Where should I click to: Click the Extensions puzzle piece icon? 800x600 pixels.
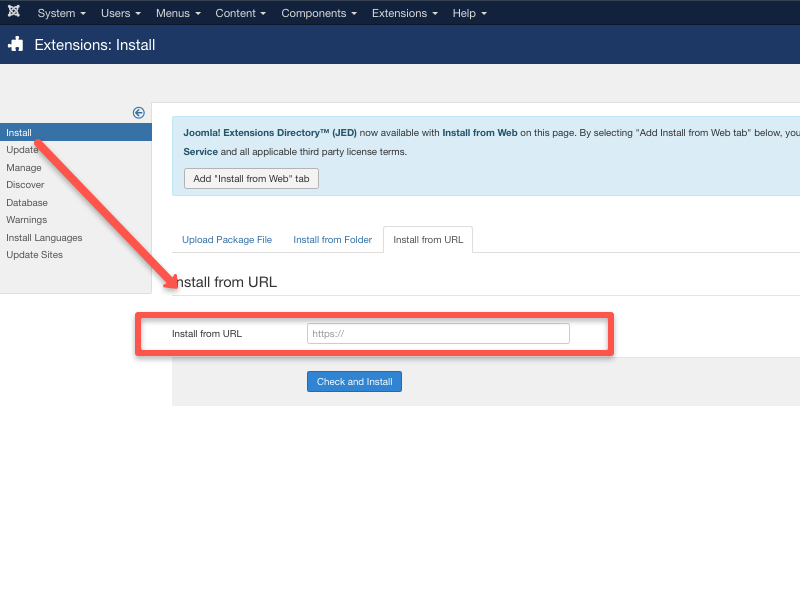tap(16, 44)
